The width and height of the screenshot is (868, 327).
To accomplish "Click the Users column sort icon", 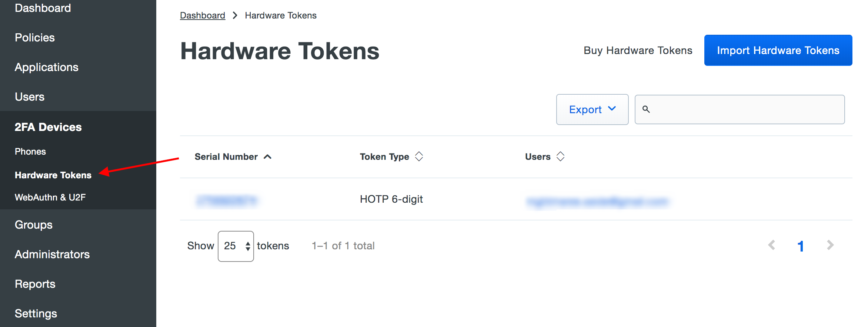I will (x=560, y=156).
